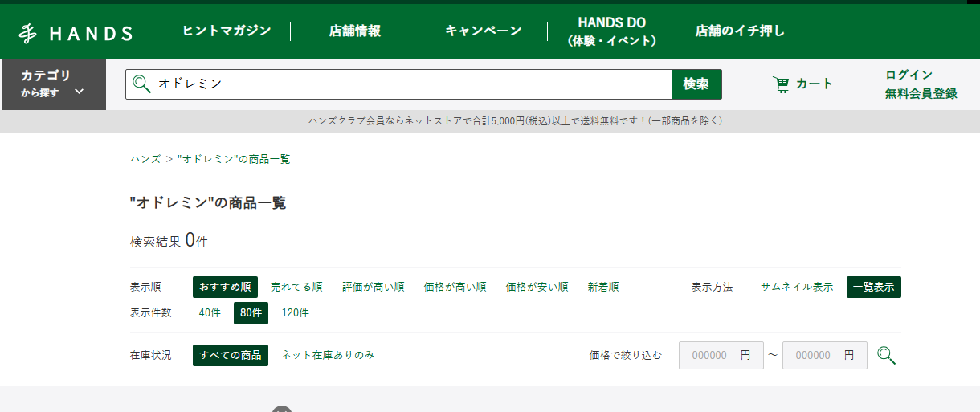980x412 pixels.
Task: Show 120件 per page
Action: (x=296, y=313)
